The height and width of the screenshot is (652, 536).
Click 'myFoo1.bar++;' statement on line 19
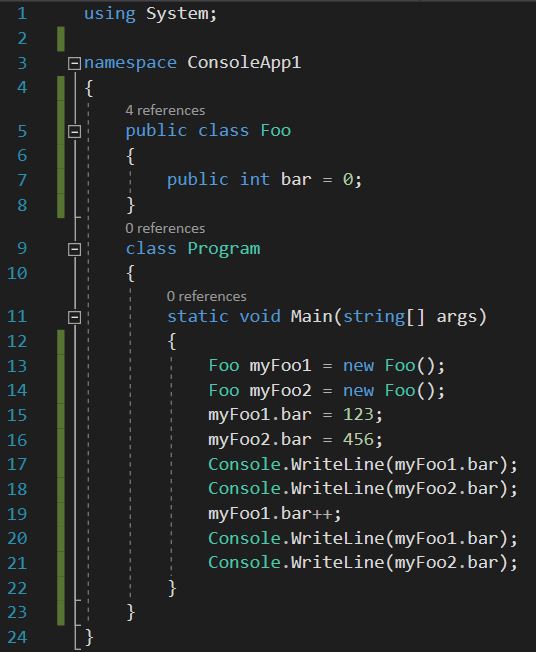click(275, 514)
